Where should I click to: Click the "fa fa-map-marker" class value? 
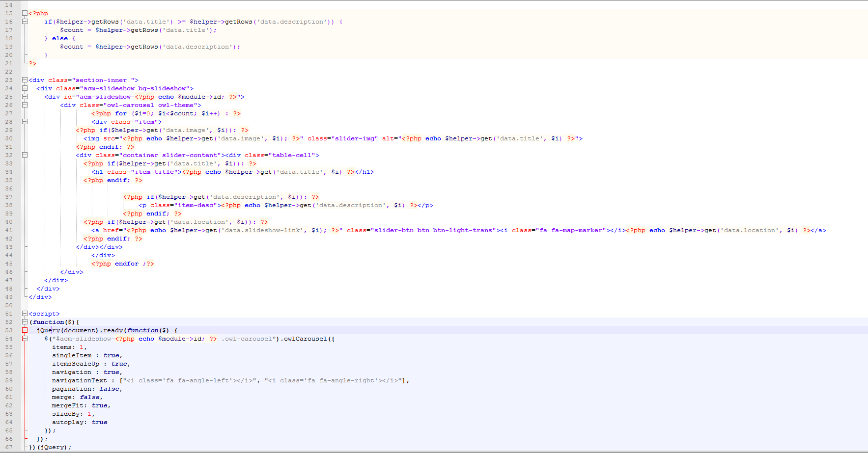coord(571,230)
